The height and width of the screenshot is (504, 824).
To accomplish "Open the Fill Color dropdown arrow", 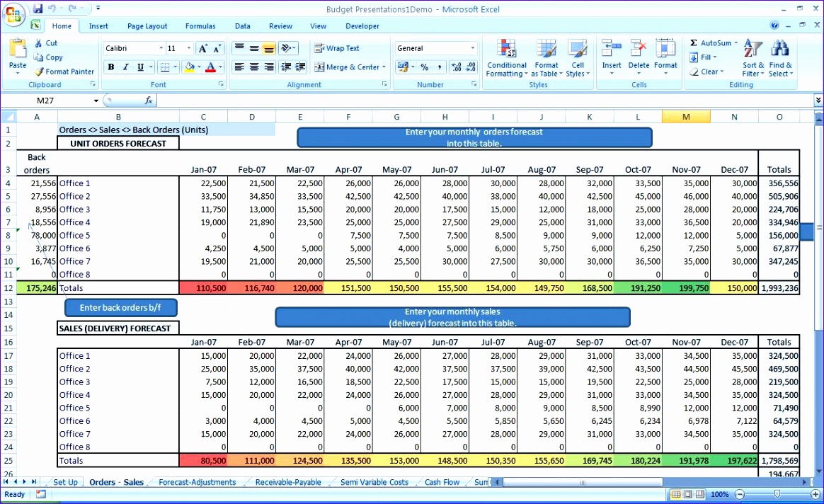I will click(x=199, y=67).
